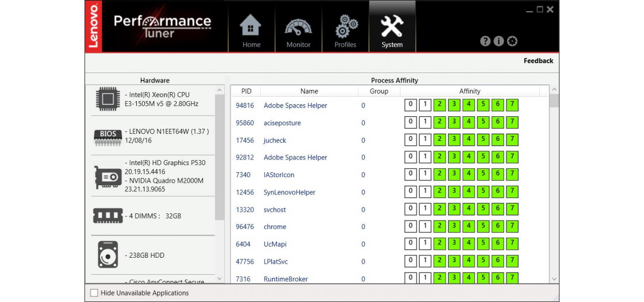Viewport: 644px width, 302px height.
Task: Click the 238GB HDD entry text
Action: [x=144, y=255]
